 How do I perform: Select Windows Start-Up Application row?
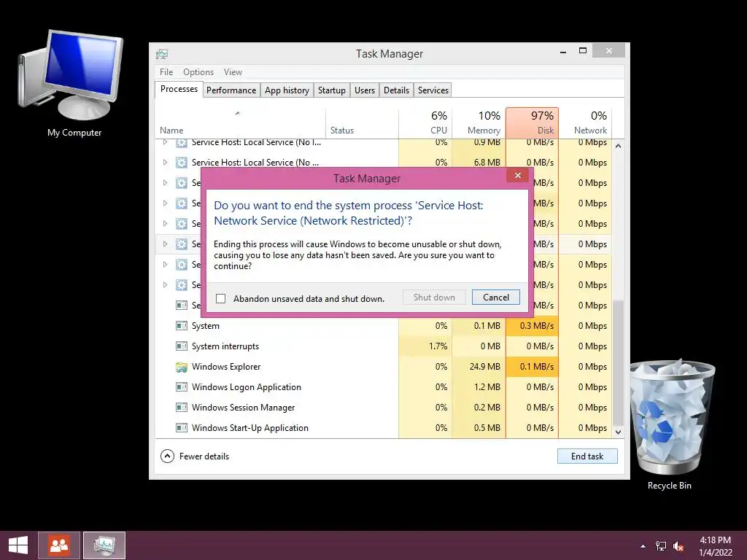point(384,428)
